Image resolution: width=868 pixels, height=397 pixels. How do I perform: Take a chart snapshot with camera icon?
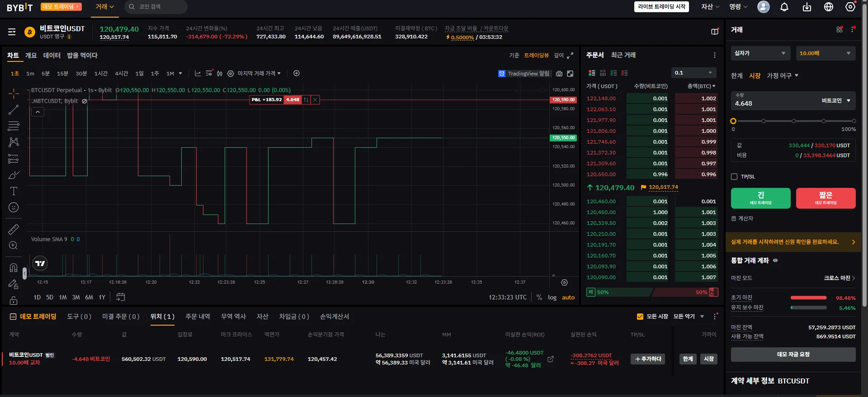tap(559, 74)
